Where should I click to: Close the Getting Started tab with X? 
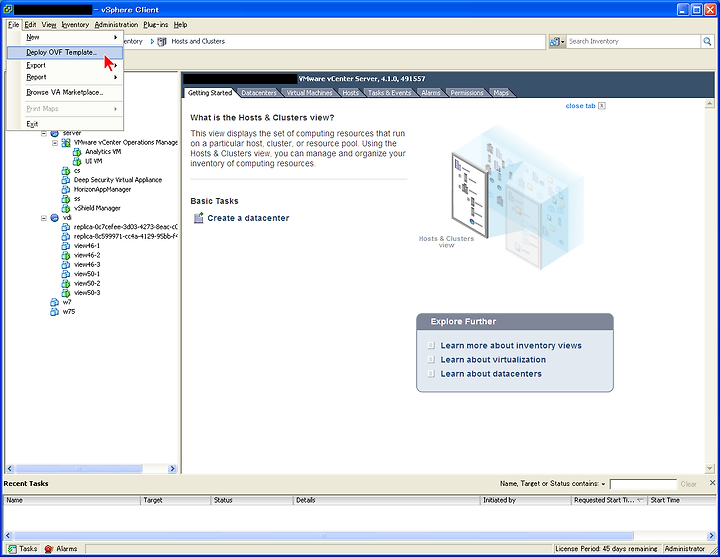tap(602, 106)
